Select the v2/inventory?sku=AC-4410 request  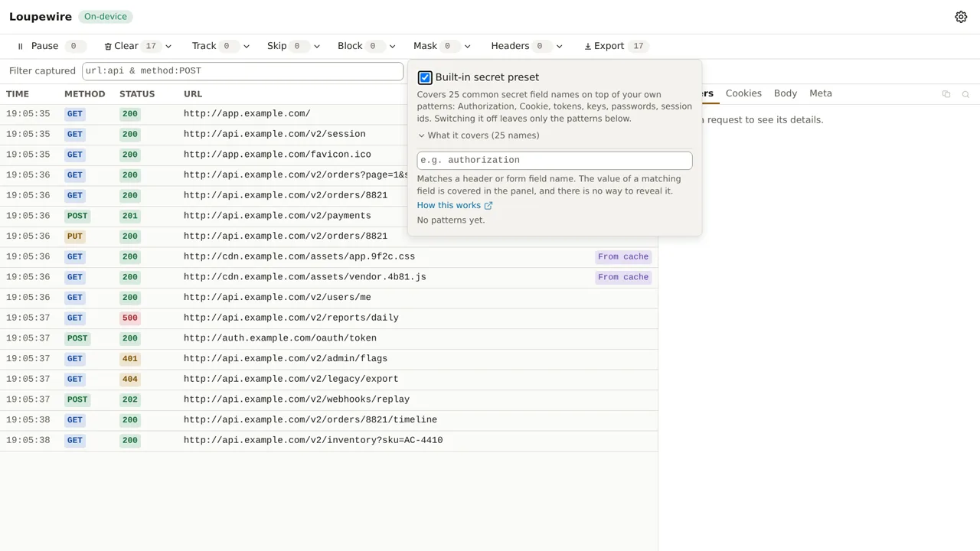point(328,441)
